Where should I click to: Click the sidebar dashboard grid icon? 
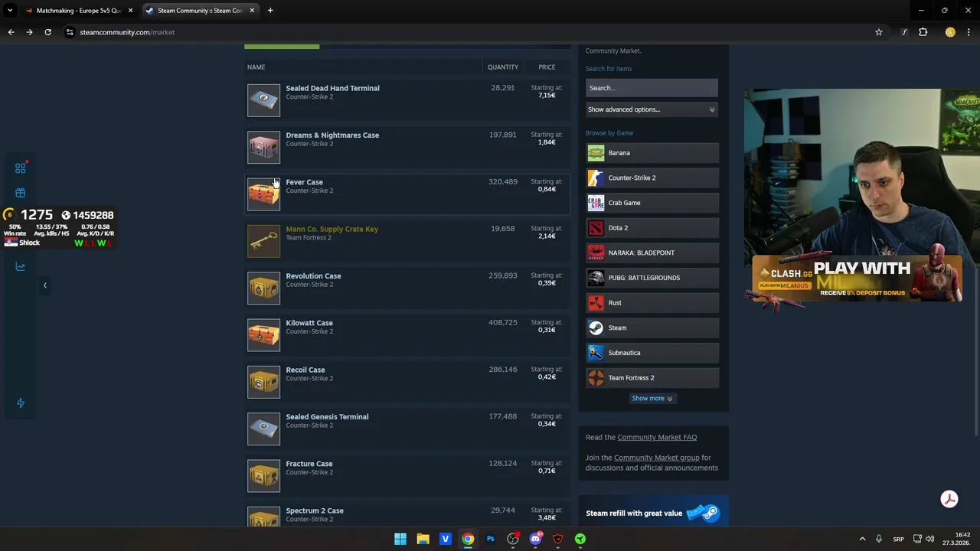21,168
